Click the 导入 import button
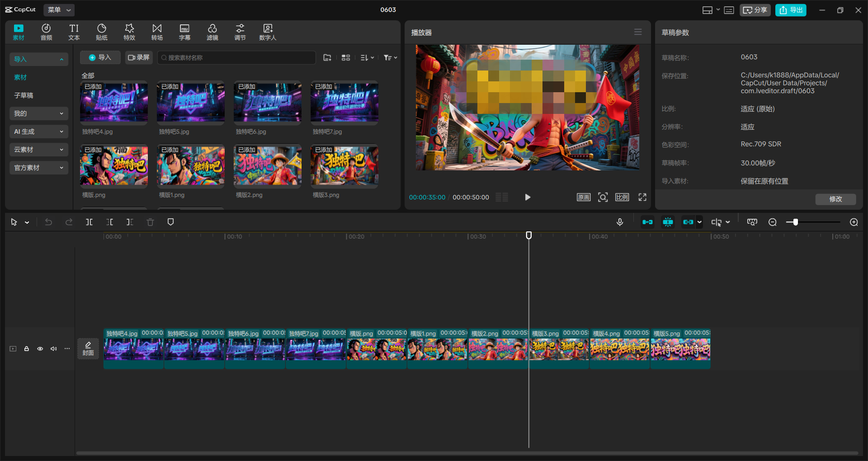Image resolution: width=868 pixels, height=461 pixels. coord(100,57)
